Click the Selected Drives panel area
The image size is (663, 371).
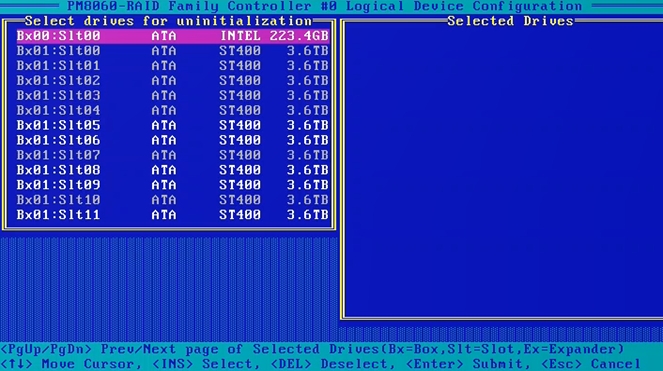point(503,169)
